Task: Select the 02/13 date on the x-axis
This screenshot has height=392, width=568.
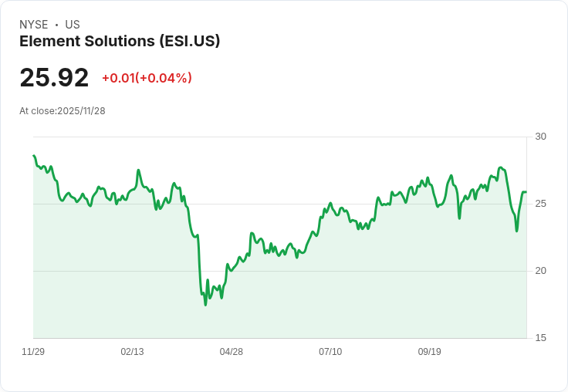Action: point(132,352)
